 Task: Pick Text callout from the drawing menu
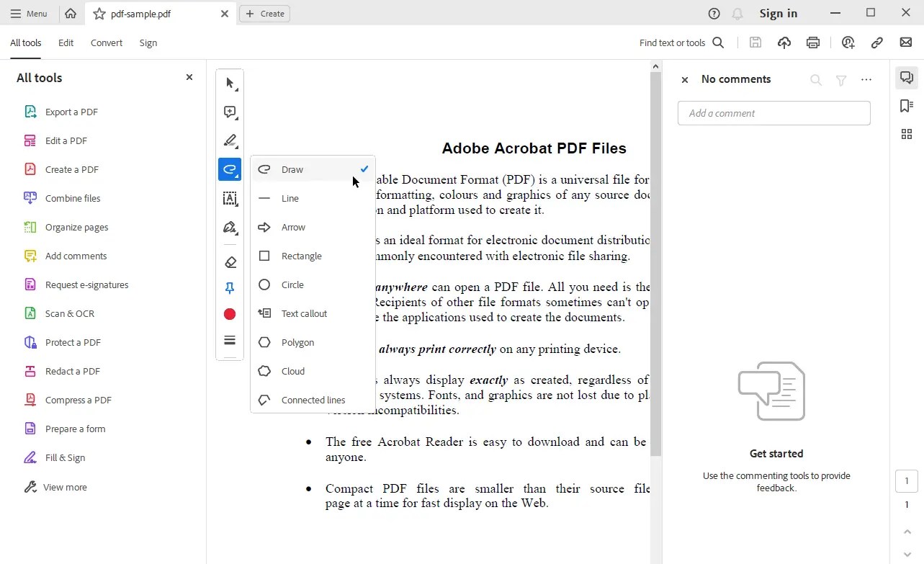(313, 313)
